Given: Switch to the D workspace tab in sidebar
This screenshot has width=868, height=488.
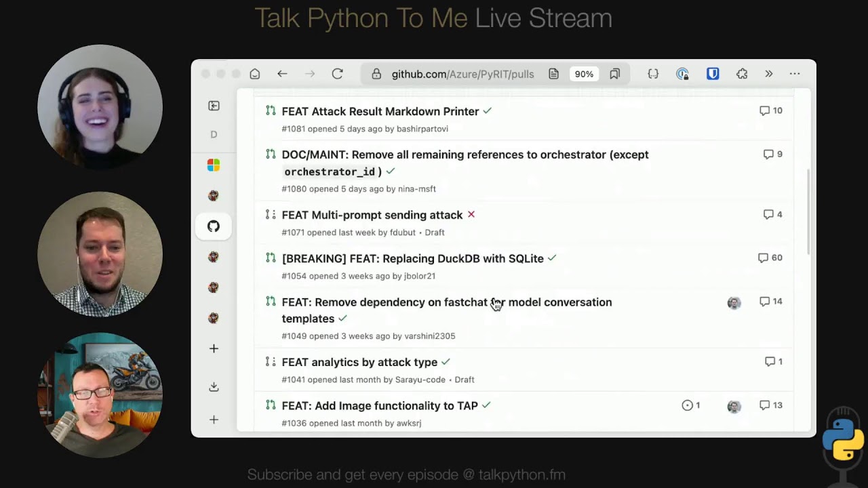Looking at the screenshot, I should tap(214, 134).
